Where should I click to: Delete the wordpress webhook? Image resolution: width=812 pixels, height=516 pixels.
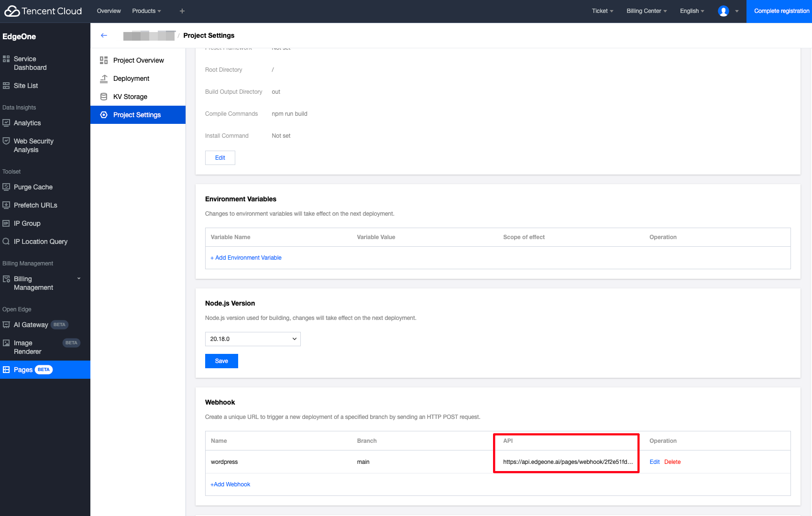[x=672, y=462]
